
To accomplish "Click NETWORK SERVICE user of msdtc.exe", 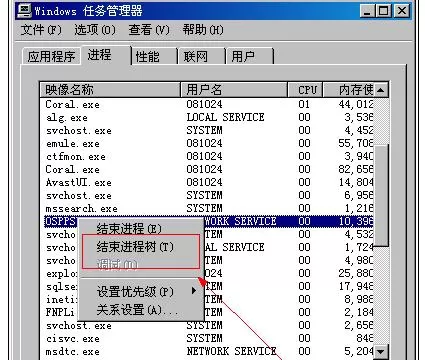I will coord(231,351).
